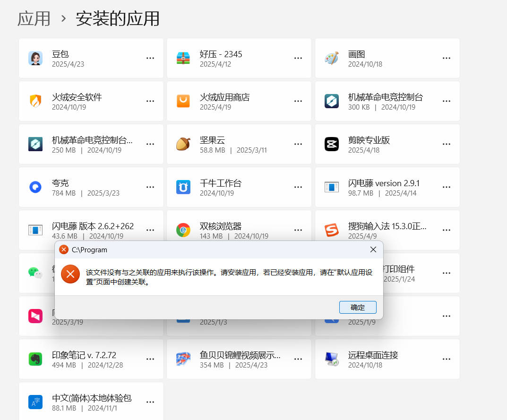Open more options for 远程桌面连接
Screen dimensions: 507x420
coord(447,359)
